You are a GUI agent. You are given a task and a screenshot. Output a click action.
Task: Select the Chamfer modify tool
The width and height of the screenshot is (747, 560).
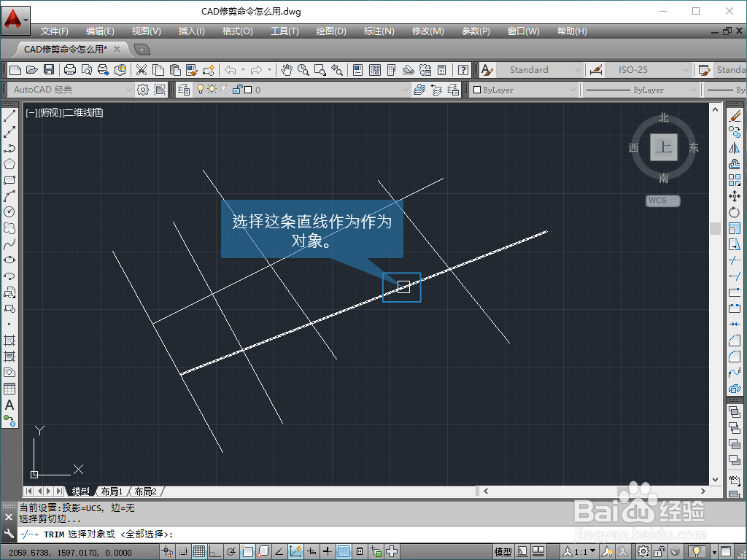[735, 341]
